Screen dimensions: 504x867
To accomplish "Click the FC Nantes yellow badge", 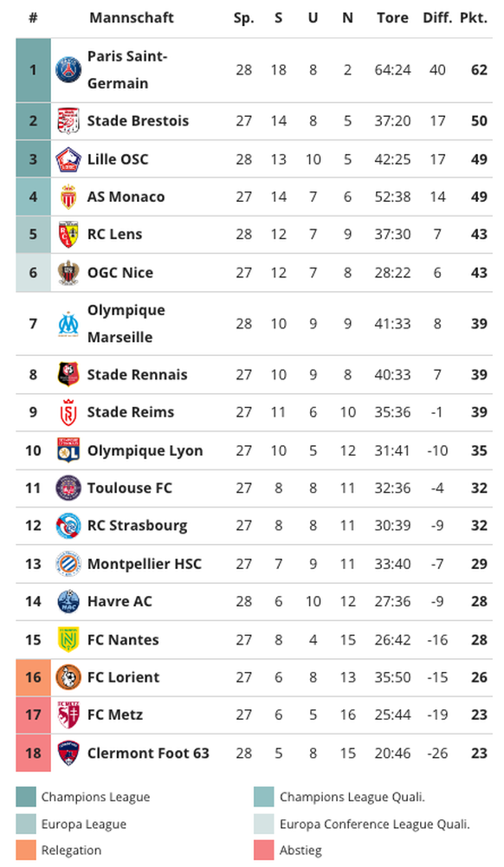I will click(68, 640).
